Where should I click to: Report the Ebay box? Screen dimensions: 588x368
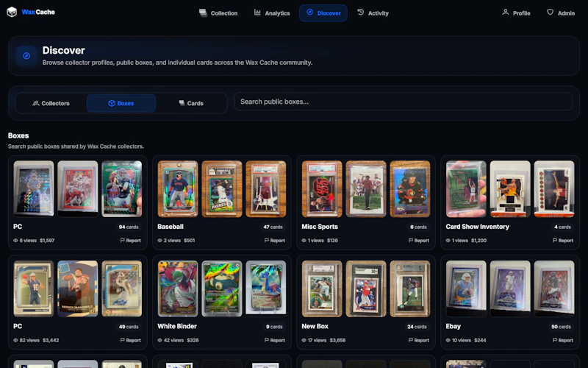(x=562, y=340)
